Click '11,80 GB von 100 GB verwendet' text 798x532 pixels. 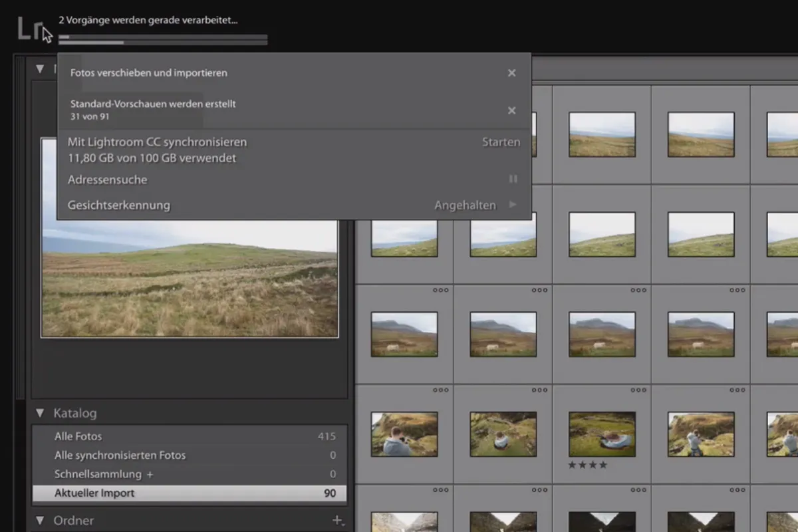pyautogui.click(x=152, y=158)
